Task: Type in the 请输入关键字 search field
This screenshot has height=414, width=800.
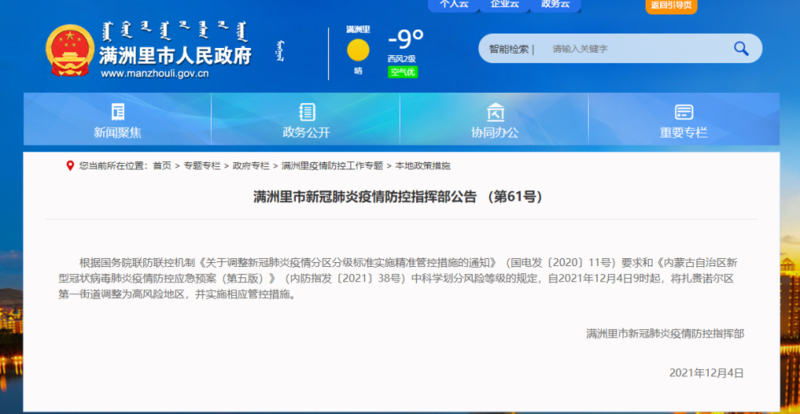Action: click(x=630, y=48)
